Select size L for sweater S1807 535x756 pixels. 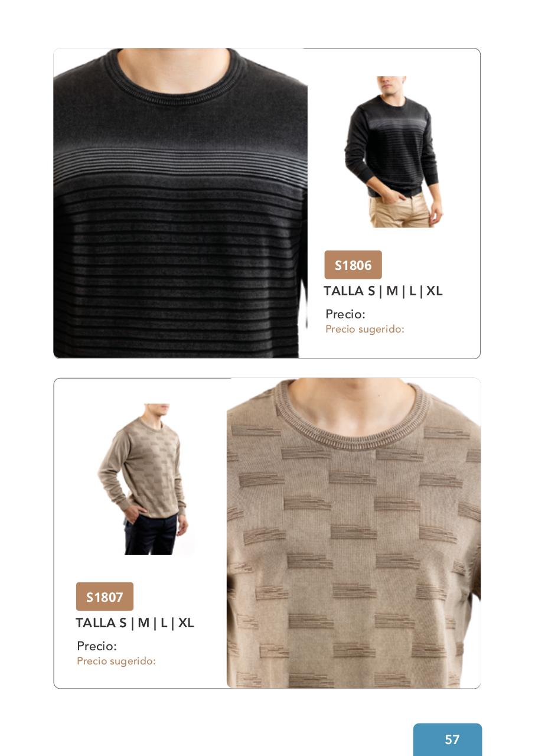click(164, 623)
